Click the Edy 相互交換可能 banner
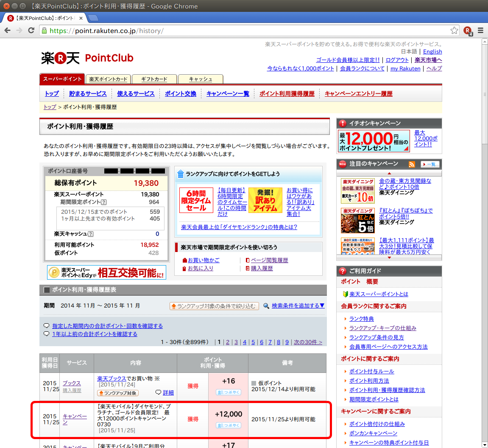The width and height of the screenshot is (488, 448). [x=106, y=272]
